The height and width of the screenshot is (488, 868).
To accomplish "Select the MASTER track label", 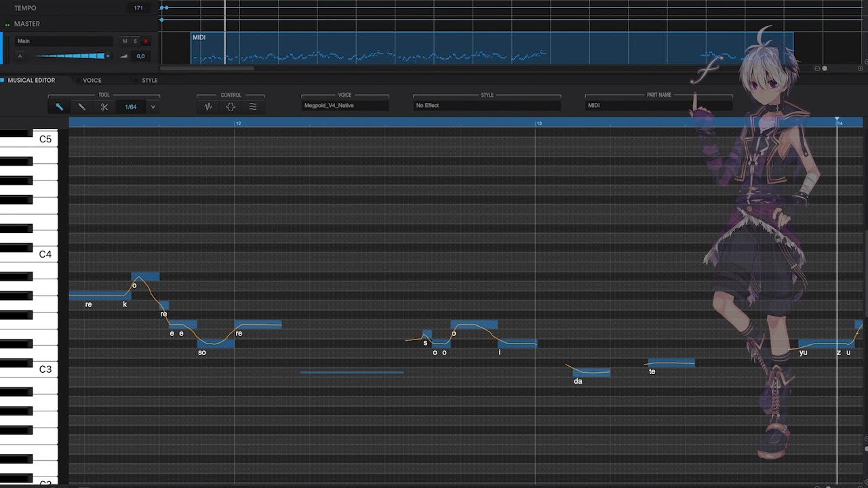I will [27, 24].
